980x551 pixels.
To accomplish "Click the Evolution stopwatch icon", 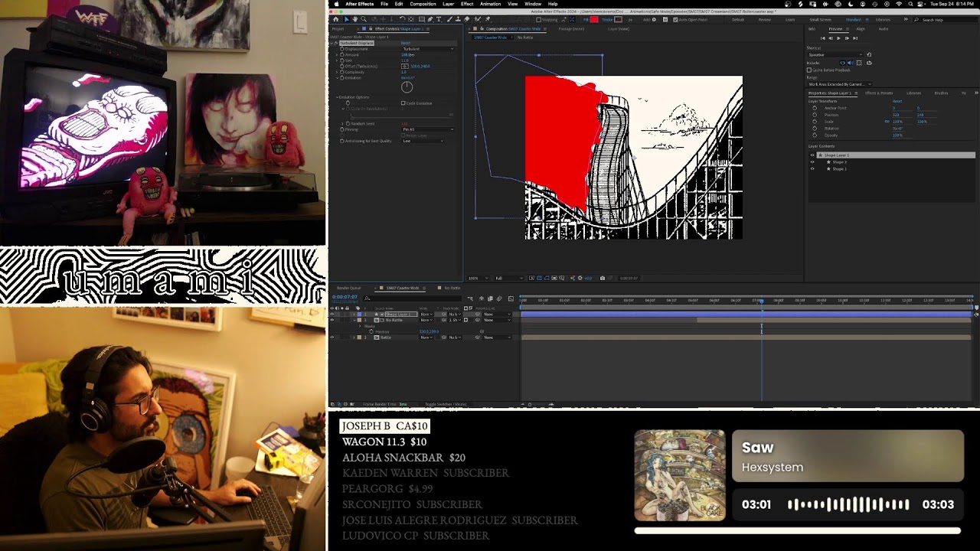I will pos(341,78).
